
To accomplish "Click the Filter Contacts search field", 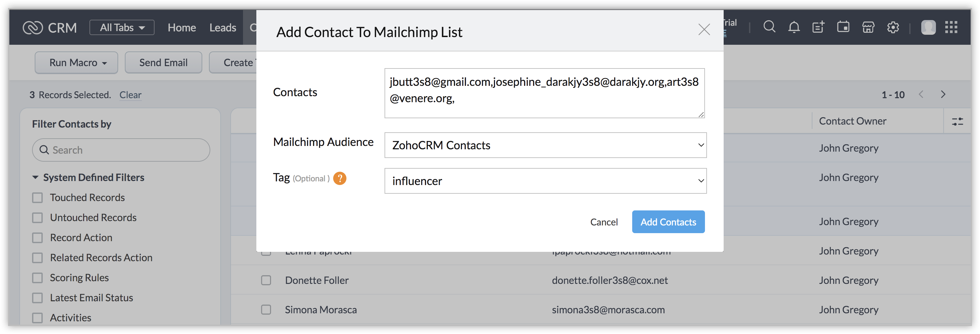I will [x=121, y=150].
